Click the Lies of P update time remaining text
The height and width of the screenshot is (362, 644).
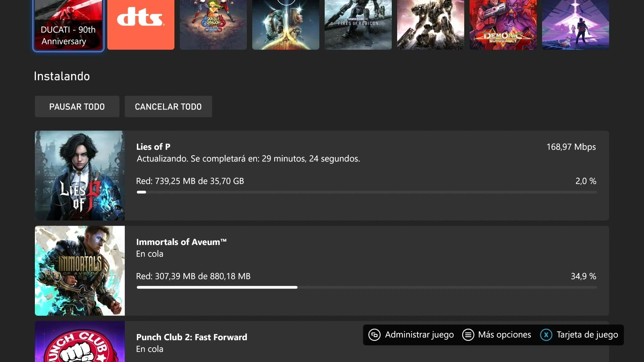coord(248,159)
